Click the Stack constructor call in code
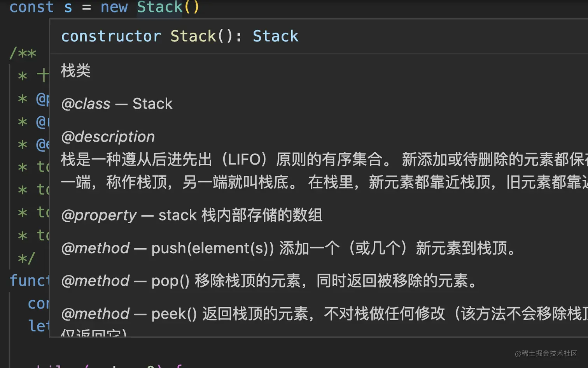This screenshot has width=588, height=368. (x=159, y=7)
